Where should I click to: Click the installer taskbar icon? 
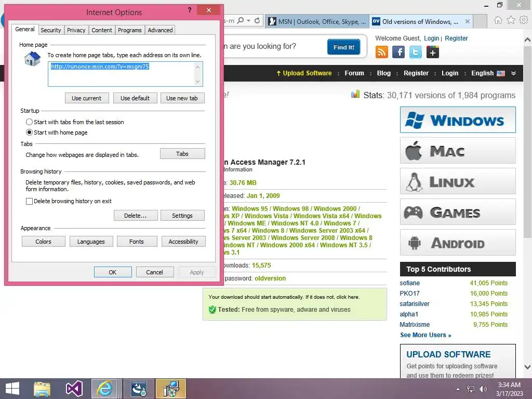[x=171, y=389]
